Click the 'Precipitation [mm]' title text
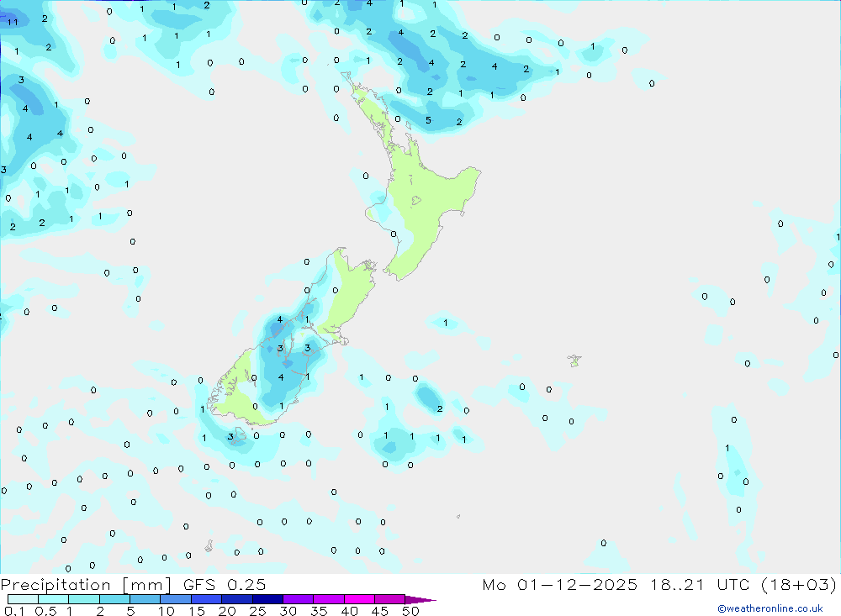This screenshot has height=616, width=841. pyautogui.click(x=86, y=585)
